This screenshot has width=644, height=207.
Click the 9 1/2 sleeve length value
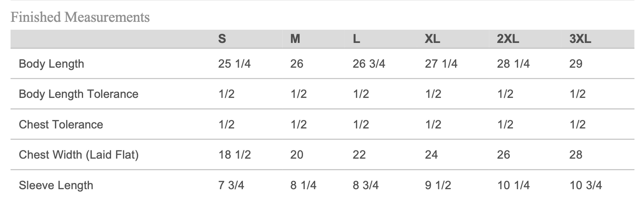[x=438, y=185]
